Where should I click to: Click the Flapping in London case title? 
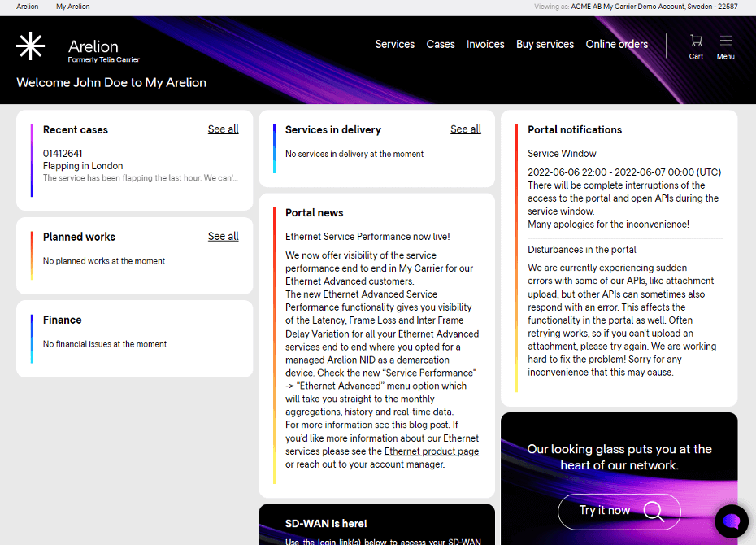(x=83, y=166)
